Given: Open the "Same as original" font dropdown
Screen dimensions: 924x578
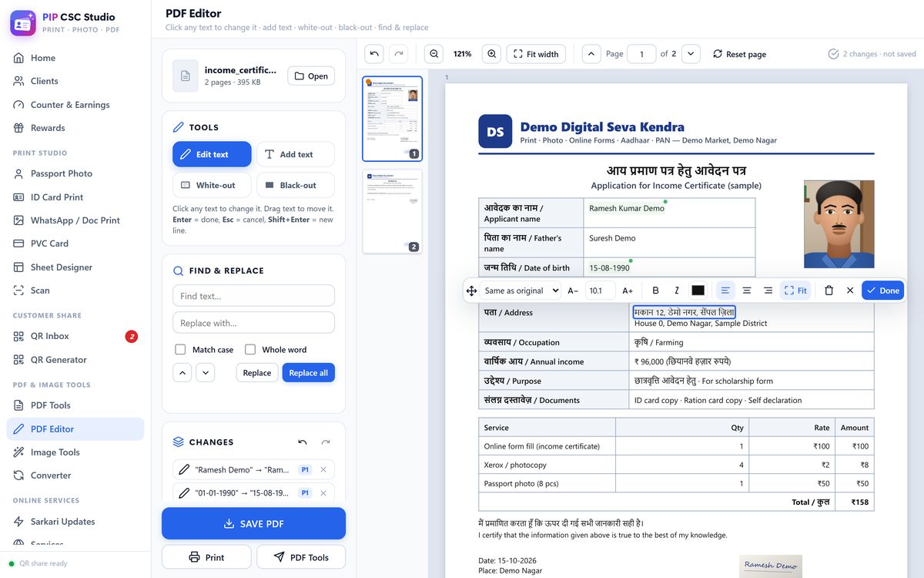Looking at the screenshot, I should tap(521, 291).
